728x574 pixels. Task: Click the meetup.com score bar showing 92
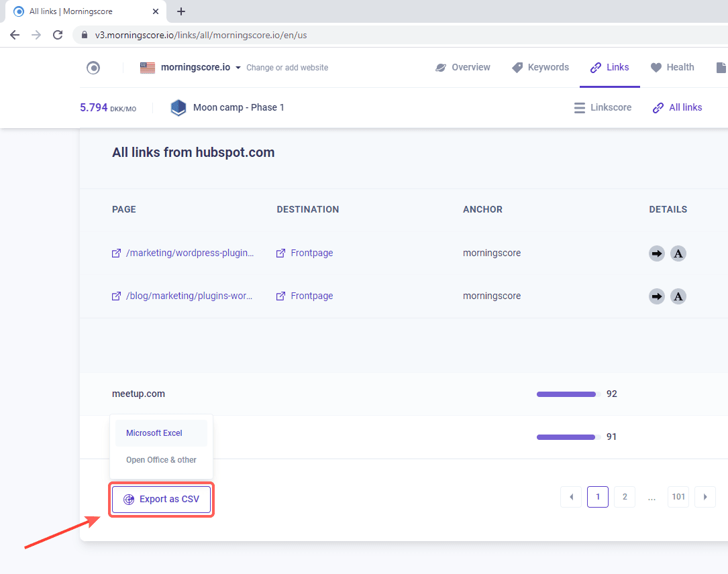[566, 394]
